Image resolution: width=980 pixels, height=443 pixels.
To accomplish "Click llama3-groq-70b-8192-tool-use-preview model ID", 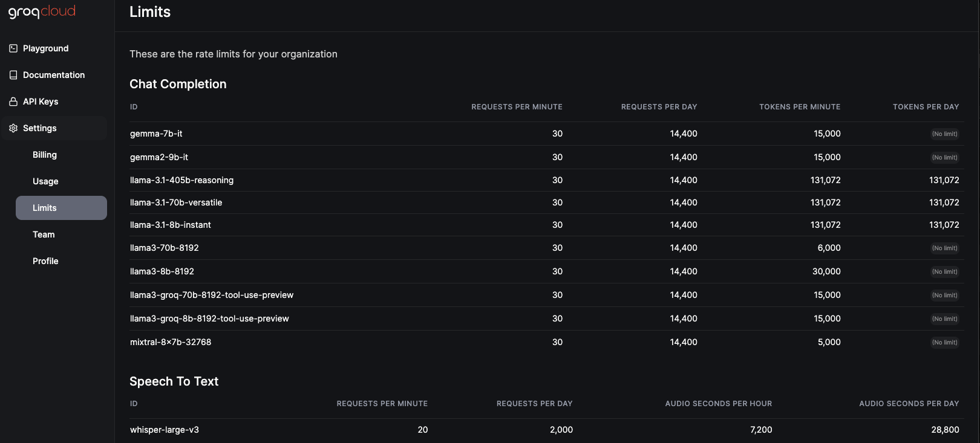I will pos(212,295).
